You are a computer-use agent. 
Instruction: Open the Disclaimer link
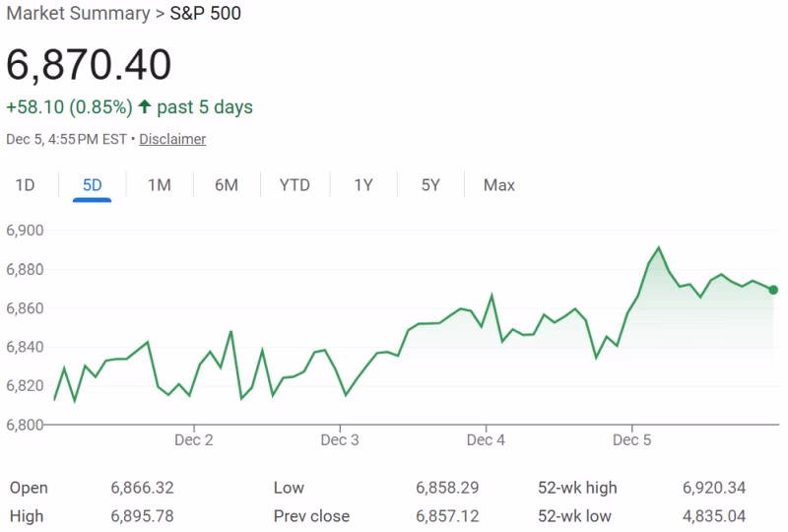coord(172,139)
